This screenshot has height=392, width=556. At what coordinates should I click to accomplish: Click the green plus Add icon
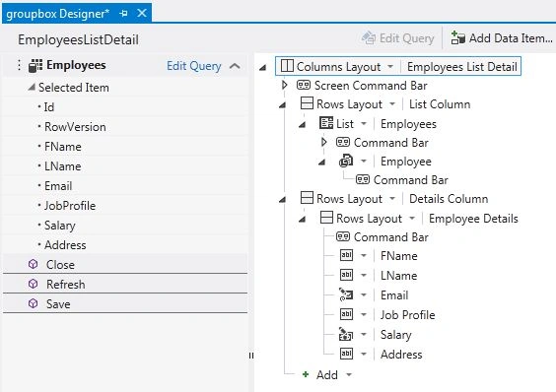click(306, 374)
